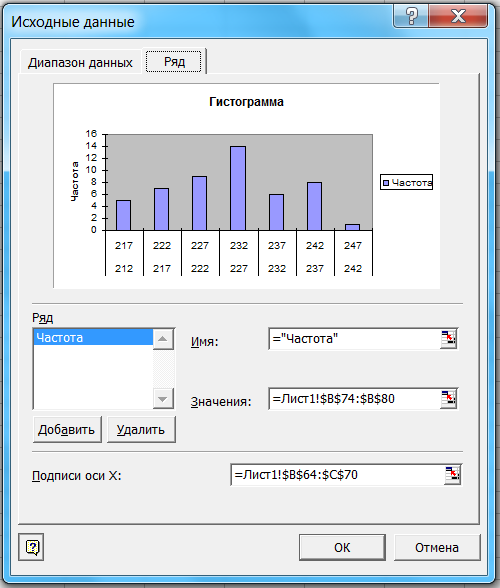Select the Частота series in the list
The width and height of the screenshot is (500, 588).
[93, 338]
